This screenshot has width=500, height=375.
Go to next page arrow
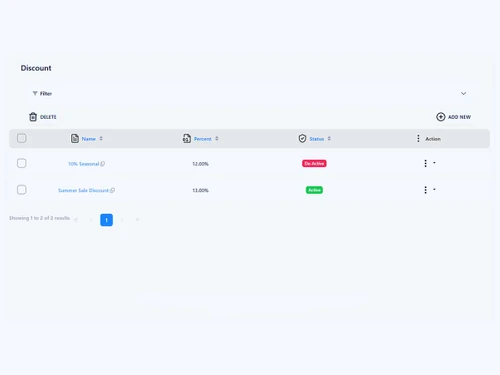point(122,220)
